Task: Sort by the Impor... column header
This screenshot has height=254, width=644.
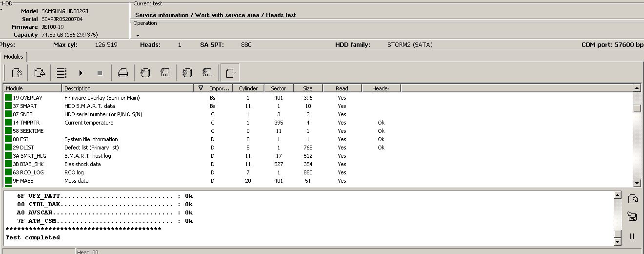Action: (x=214, y=88)
